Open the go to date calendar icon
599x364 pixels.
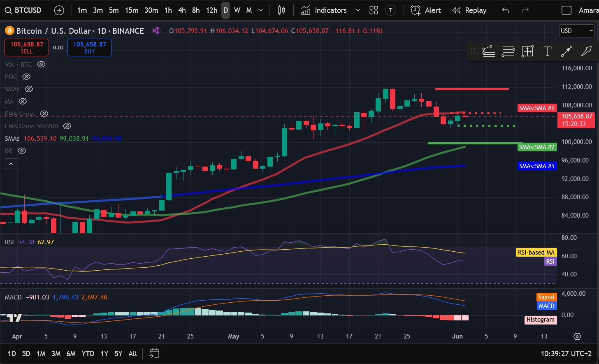coord(154,353)
